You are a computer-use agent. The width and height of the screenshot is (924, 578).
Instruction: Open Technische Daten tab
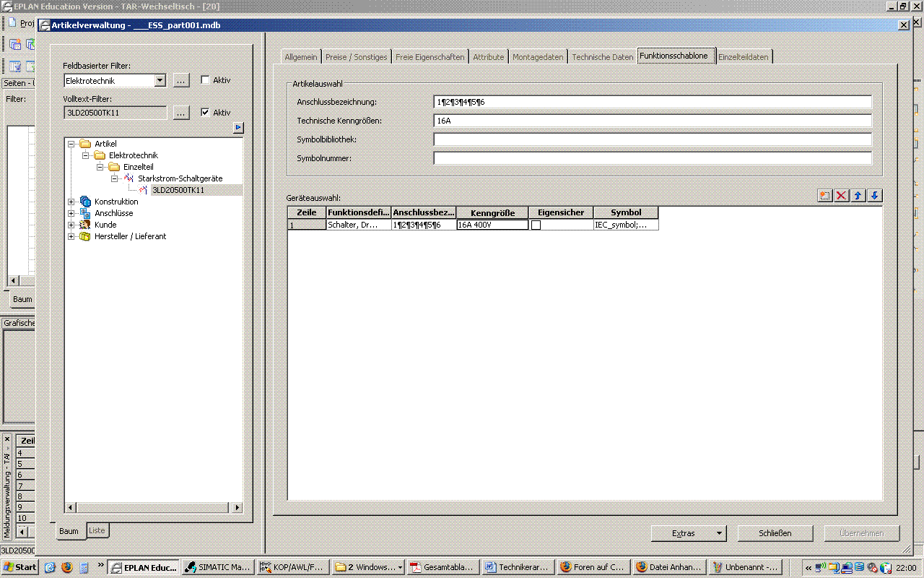tap(602, 57)
